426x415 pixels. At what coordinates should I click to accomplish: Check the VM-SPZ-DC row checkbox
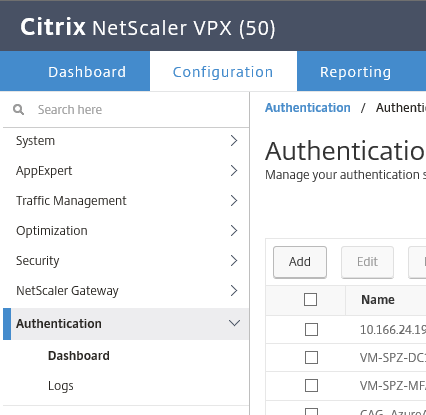coord(311,358)
